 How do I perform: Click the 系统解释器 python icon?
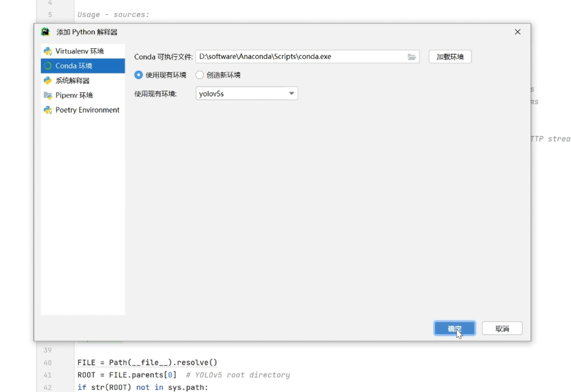point(48,81)
